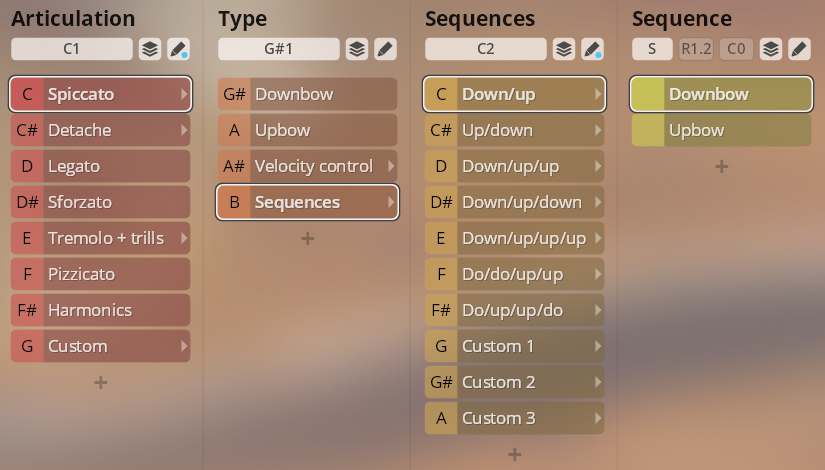
Task: Select the Legato articulation
Action: 100,166
